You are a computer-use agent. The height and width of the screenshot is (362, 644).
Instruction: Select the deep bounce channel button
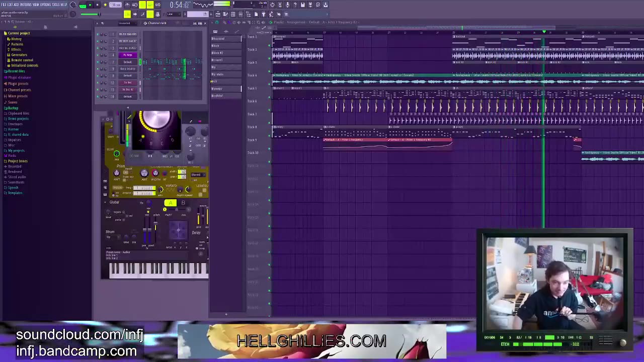[x=128, y=68]
